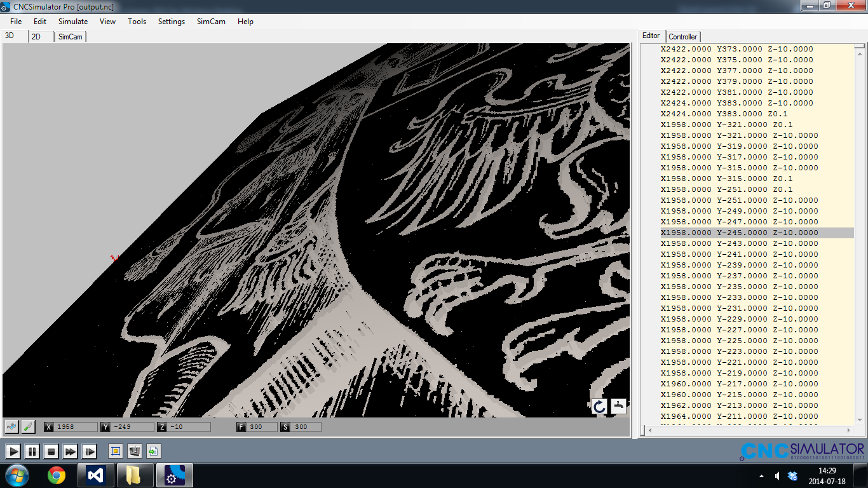Switch to the SimCam tab

[71, 37]
